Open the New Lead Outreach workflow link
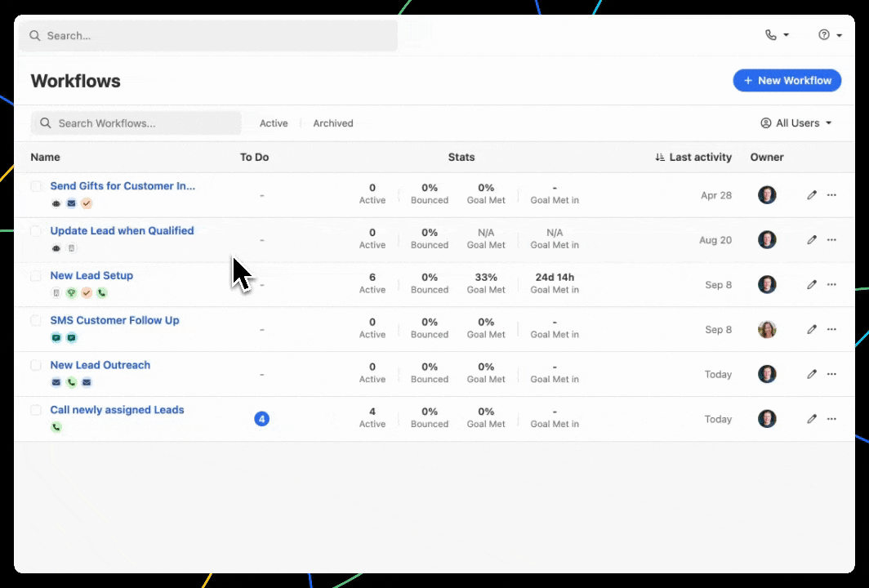The width and height of the screenshot is (869, 588). coord(100,365)
